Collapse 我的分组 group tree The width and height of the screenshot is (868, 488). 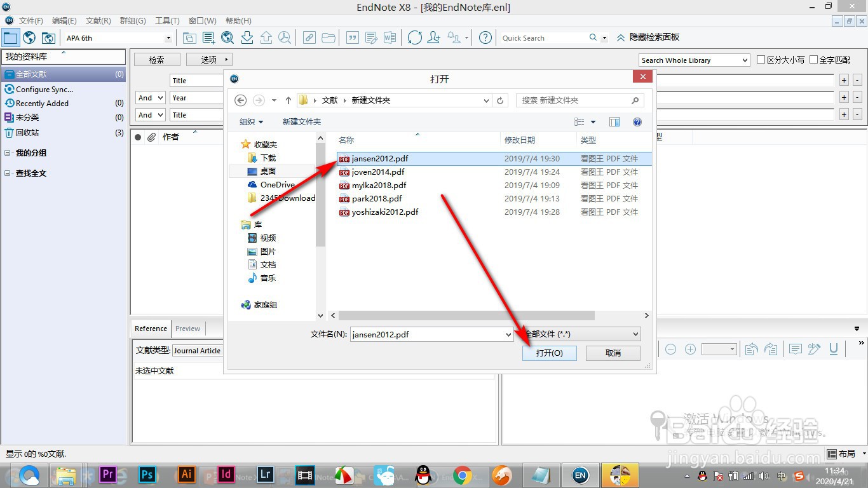(x=8, y=153)
